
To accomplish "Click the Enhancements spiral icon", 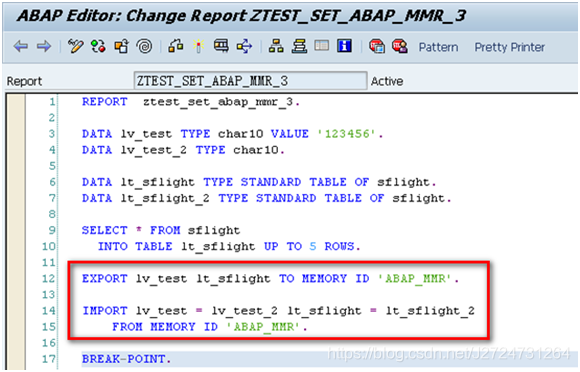I will [144, 47].
